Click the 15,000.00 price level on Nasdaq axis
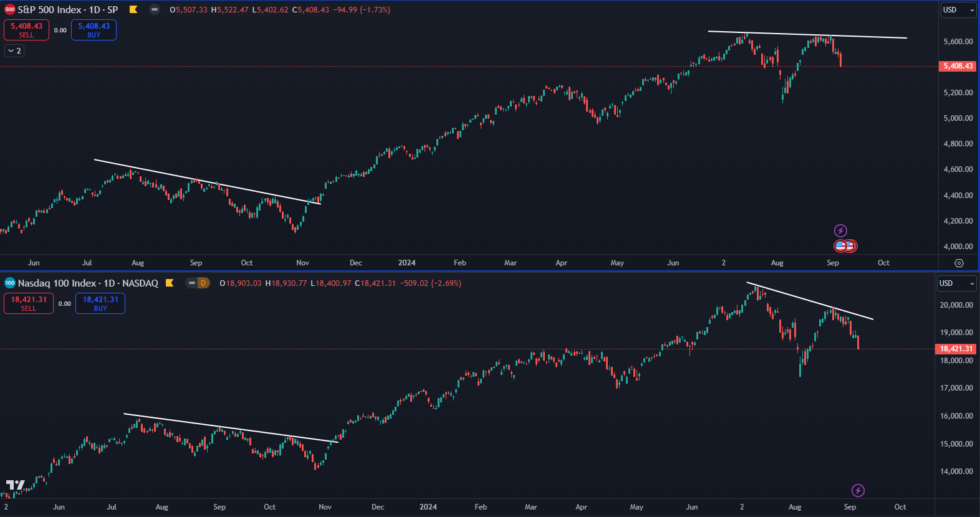Screen dimensions: 980x517 [x=956, y=443]
